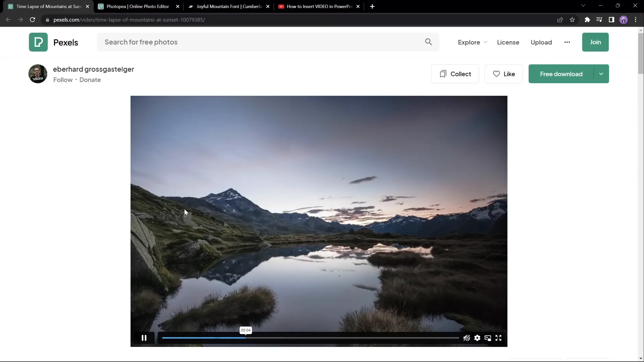The height and width of the screenshot is (362, 644).
Task: Bookmark this page with the star
Action: (x=573, y=20)
